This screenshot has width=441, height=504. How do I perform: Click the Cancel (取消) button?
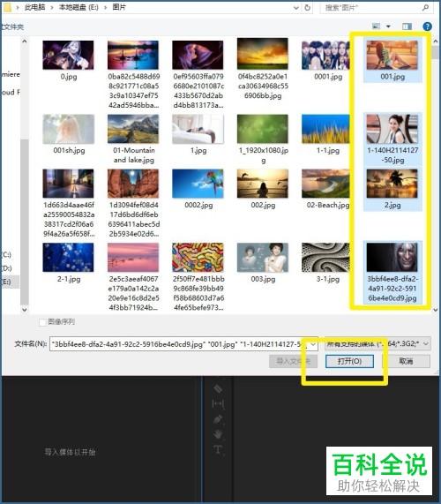tap(406, 361)
